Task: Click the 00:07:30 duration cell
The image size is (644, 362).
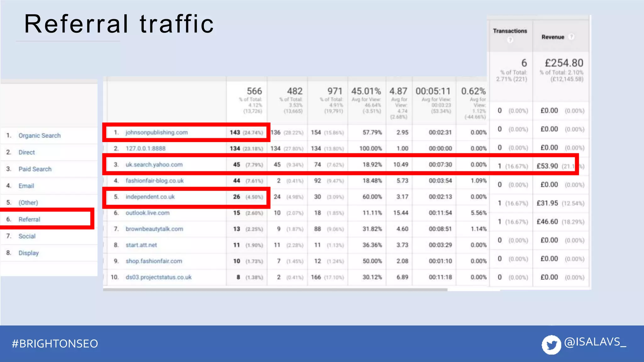Action: point(441,164)
